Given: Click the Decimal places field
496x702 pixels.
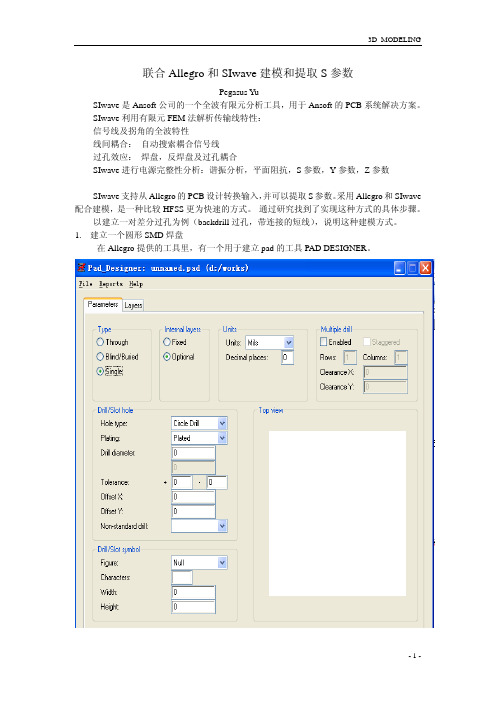Looking at the screenshot, I should point(287,357).
